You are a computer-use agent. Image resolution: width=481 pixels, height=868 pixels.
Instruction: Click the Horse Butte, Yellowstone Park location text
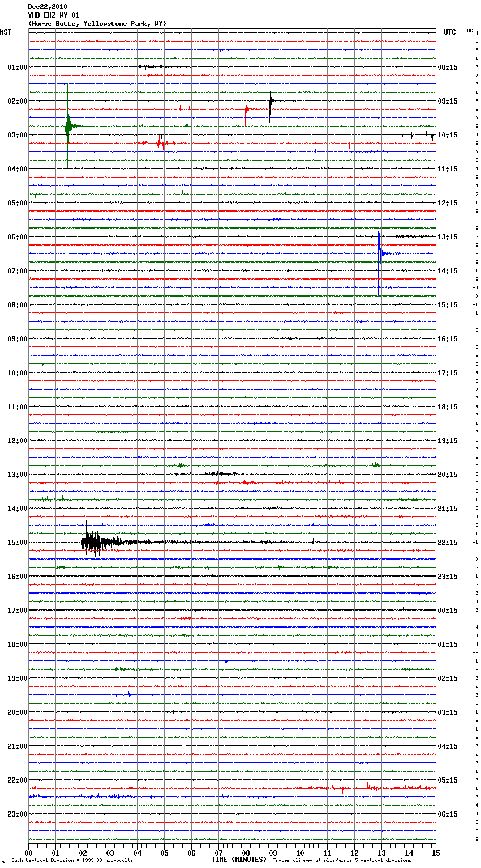coord(97,24)
